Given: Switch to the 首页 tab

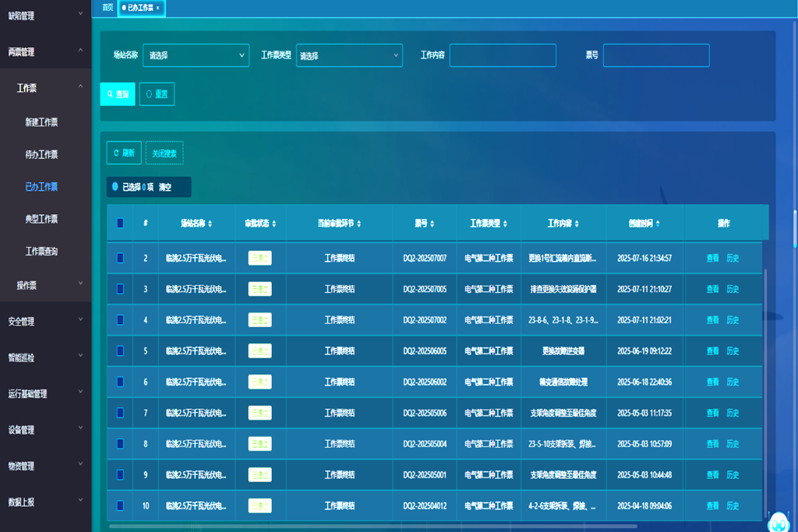Looking at the screenshot, I should pos(108,8).
